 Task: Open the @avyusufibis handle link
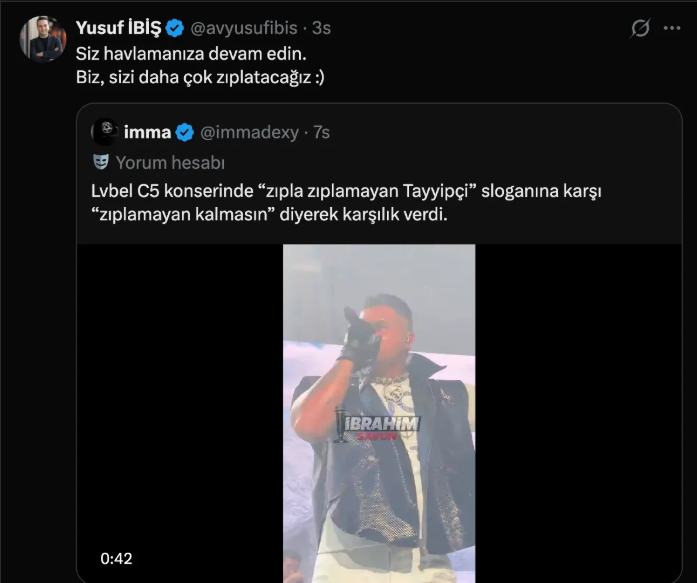pos(244,29)
